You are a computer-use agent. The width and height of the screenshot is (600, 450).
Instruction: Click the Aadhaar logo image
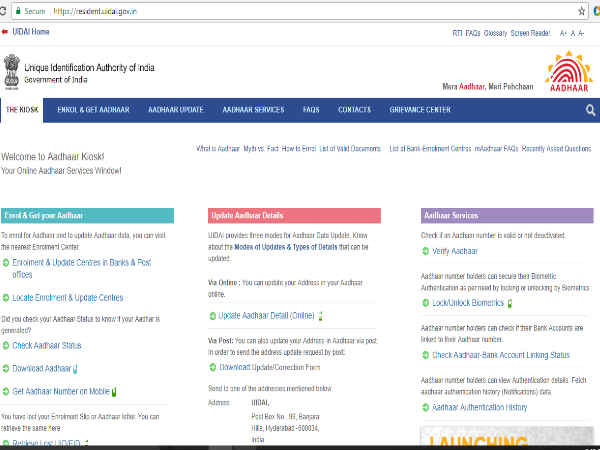569,72
